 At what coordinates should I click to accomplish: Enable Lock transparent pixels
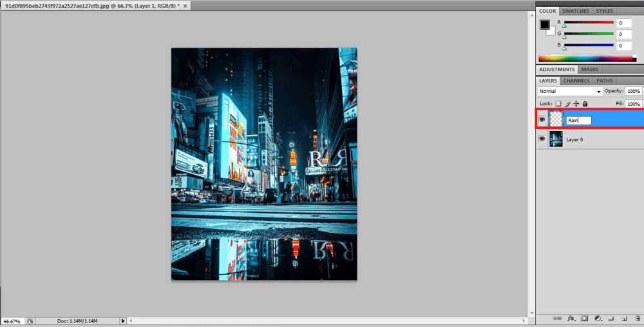558,104
